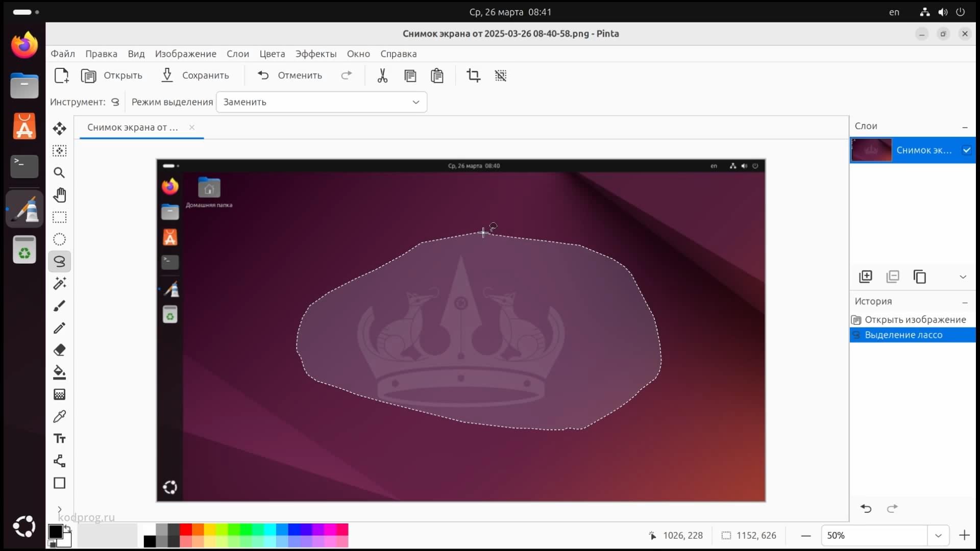
Task: Select the Eraser tool
Action: click(59, 350)
